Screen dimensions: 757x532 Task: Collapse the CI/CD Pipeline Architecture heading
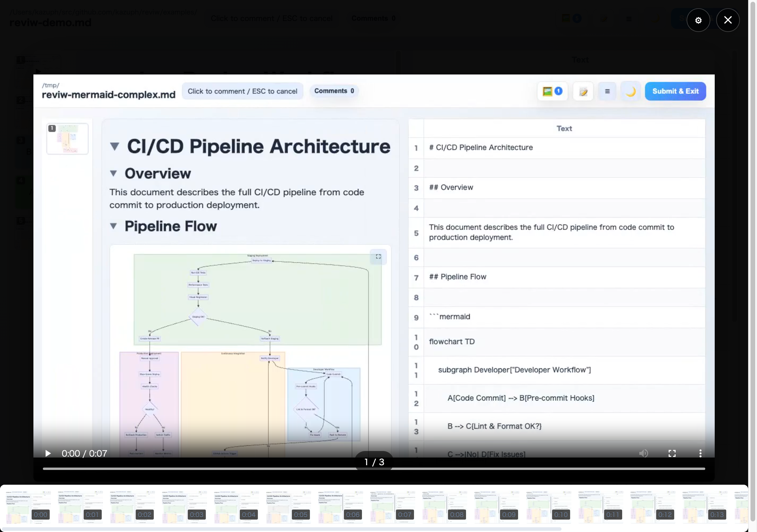coord(114,146)
